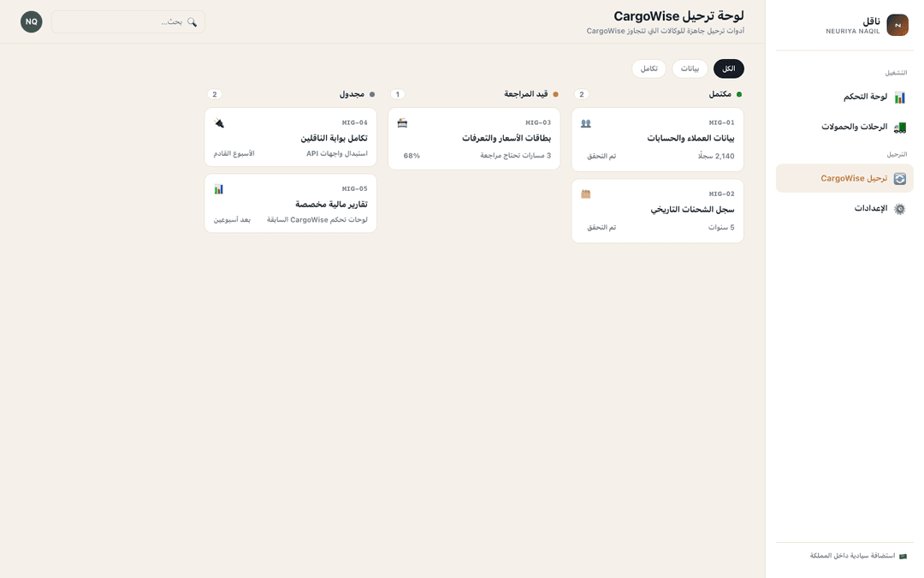The image size is (924, 578).
Task: Click the NEURIYA NAQIL brand subtitle
Action: pos(853,32)
